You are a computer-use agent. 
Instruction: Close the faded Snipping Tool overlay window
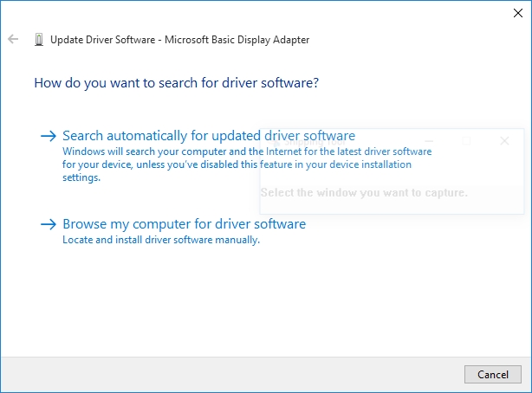[x=504, y=140]
